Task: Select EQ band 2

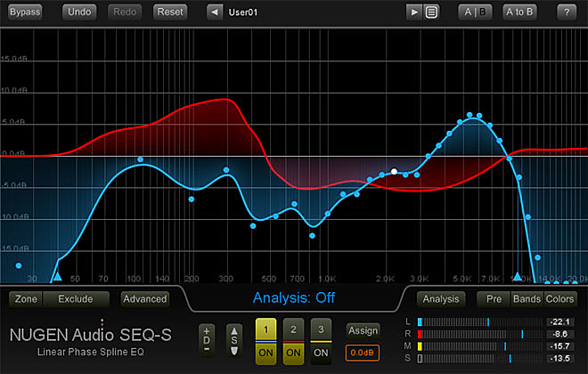Action: click(x=293, y=329)
